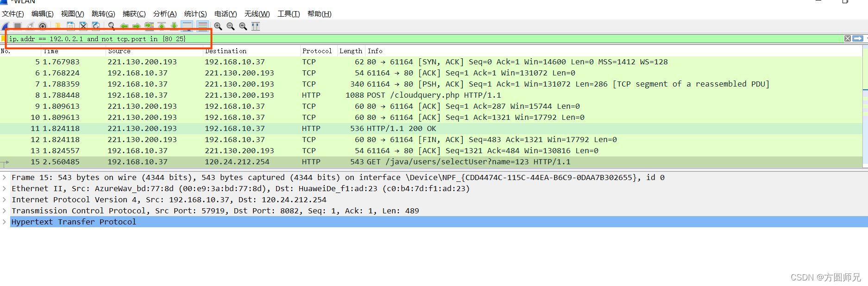Open the 统计(S) menu
Viewport: 868px width, 286px height.
pos(195,14)
